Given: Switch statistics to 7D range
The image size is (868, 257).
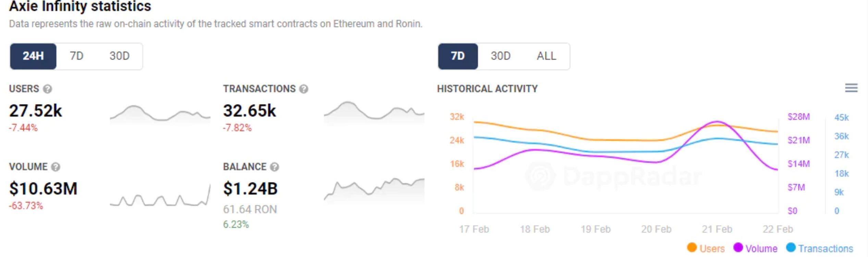Looking at the screenshot, I should point(76,56).
